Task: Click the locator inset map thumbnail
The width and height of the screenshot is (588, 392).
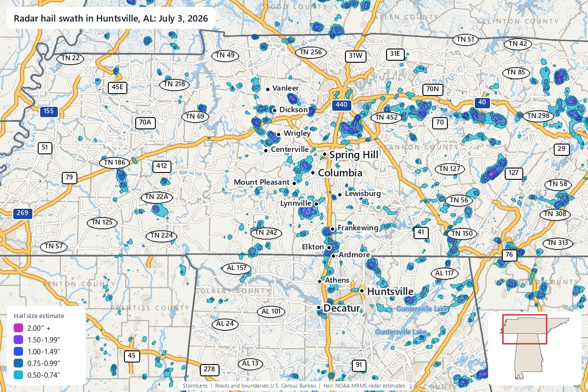Action: tap(535, 348)
